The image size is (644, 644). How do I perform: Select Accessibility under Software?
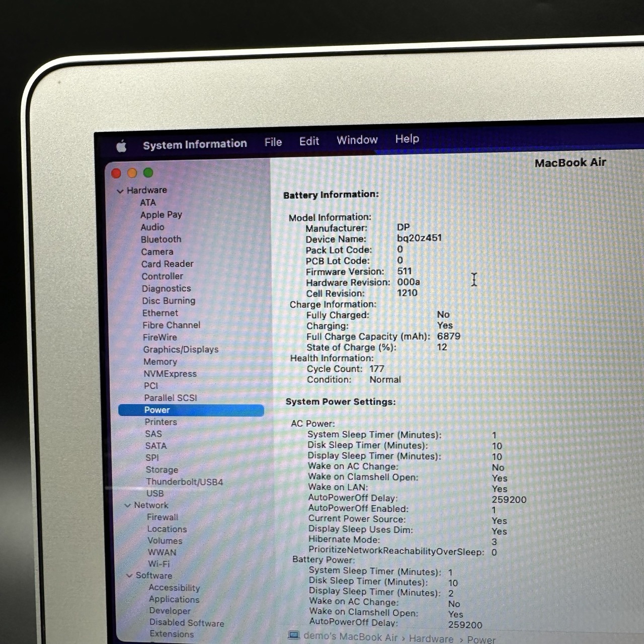point(174,588)
